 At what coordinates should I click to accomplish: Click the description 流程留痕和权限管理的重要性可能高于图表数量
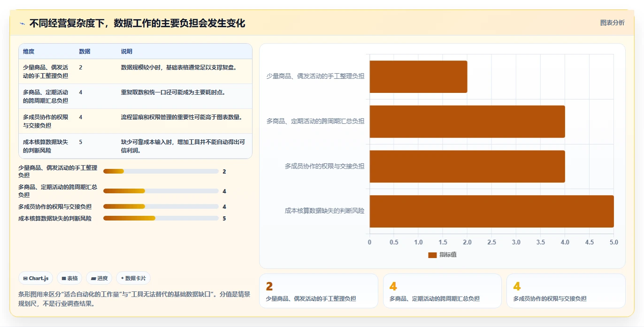(x=182, y=117)
